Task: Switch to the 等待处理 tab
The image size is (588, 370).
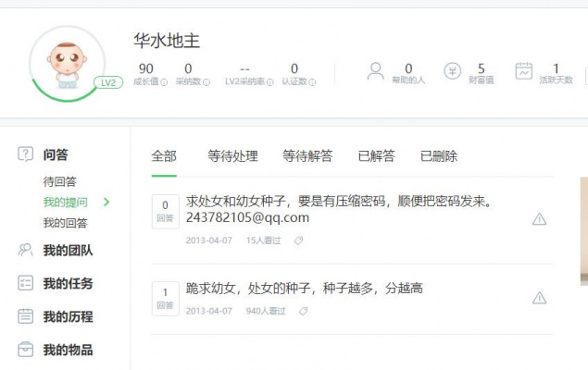Action: (x=232, y=155)
